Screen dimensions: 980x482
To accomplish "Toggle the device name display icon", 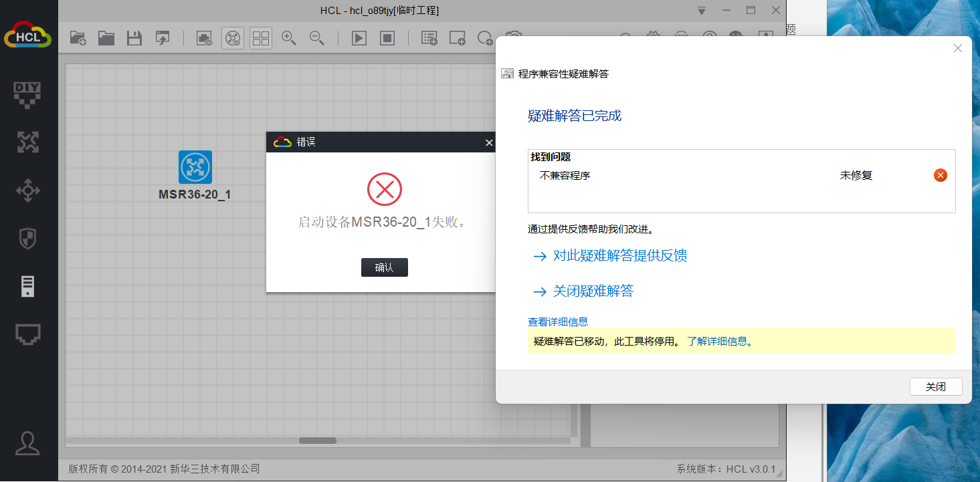I will (x=233, y=38).
